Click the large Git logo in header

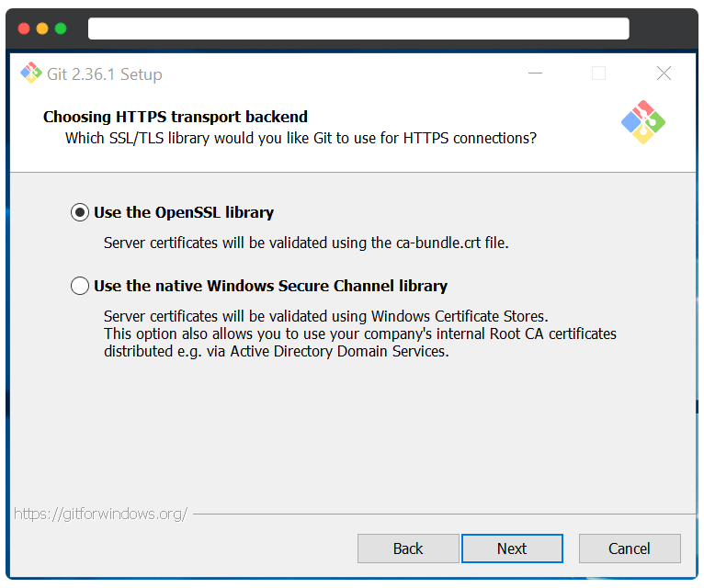[643, 122]
